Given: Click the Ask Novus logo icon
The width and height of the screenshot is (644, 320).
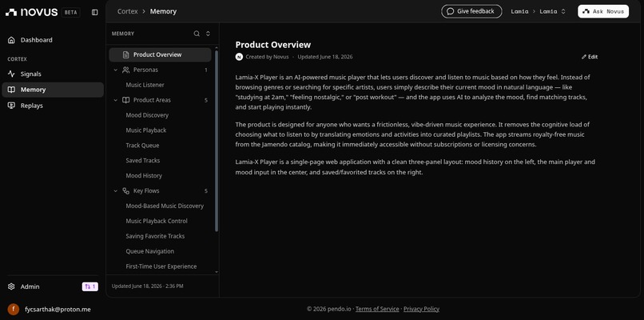Looking at the screenshot, I should (x=586, y=11).
